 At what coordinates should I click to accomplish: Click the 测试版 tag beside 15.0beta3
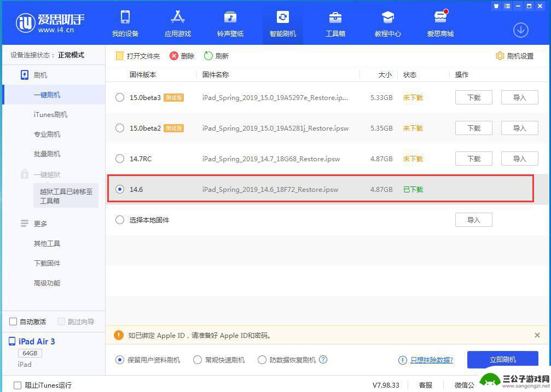tap(173, 98)
